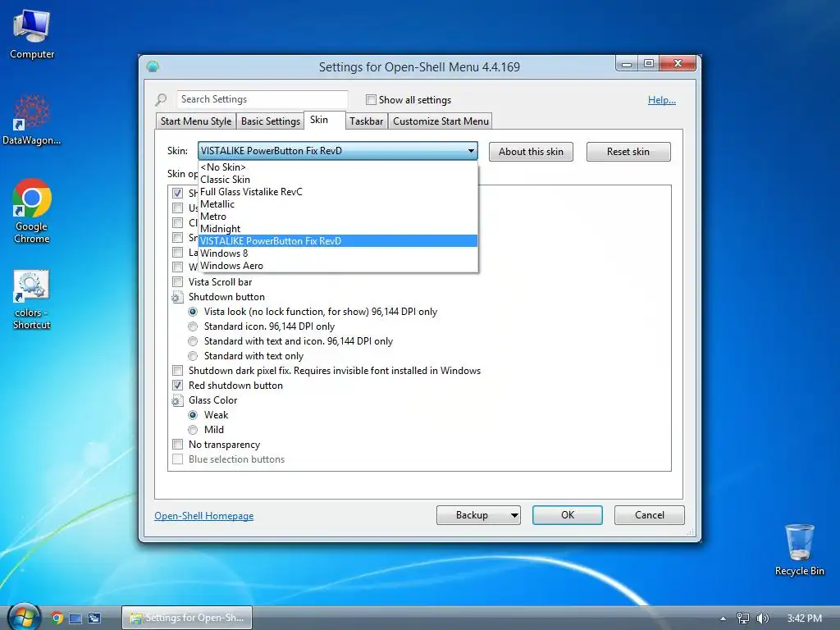The height and width of the screenshot is (630, 840).
Task: Select Standard with text only radio
Action: [x=193, y=356]
